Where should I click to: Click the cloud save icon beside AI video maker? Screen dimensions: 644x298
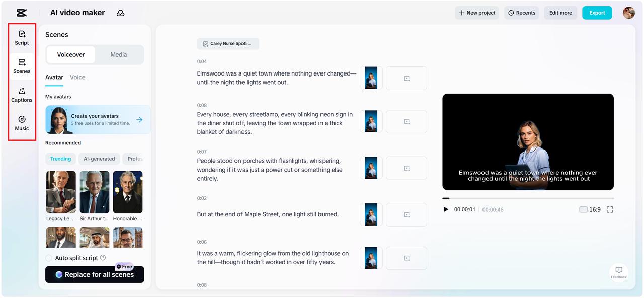(120, 12)
